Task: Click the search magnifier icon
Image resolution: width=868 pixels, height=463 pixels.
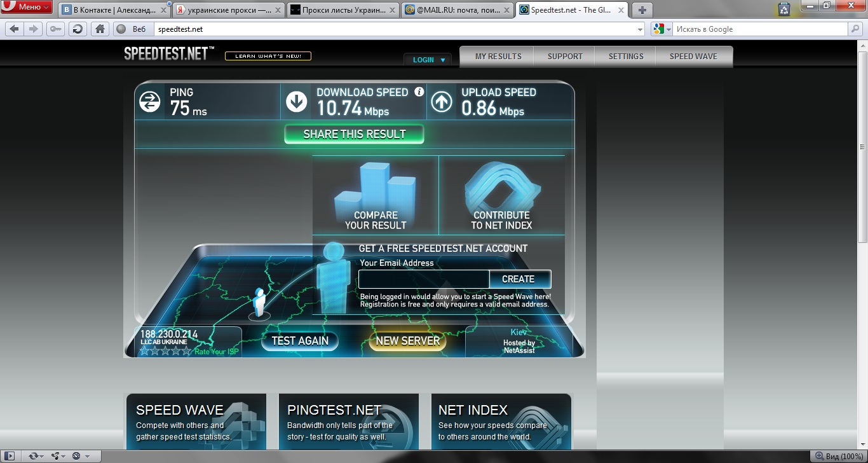Action: [856, 29]
